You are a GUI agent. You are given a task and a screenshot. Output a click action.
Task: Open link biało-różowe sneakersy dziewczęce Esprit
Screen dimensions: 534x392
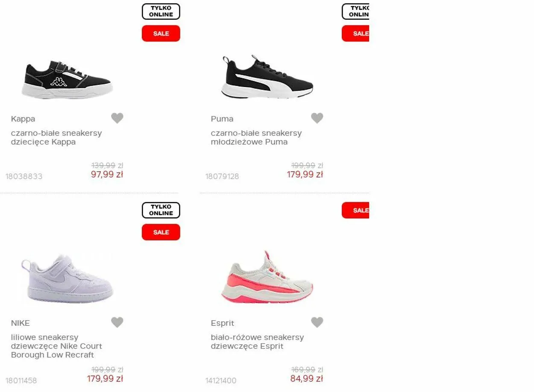tap(257, 342)
